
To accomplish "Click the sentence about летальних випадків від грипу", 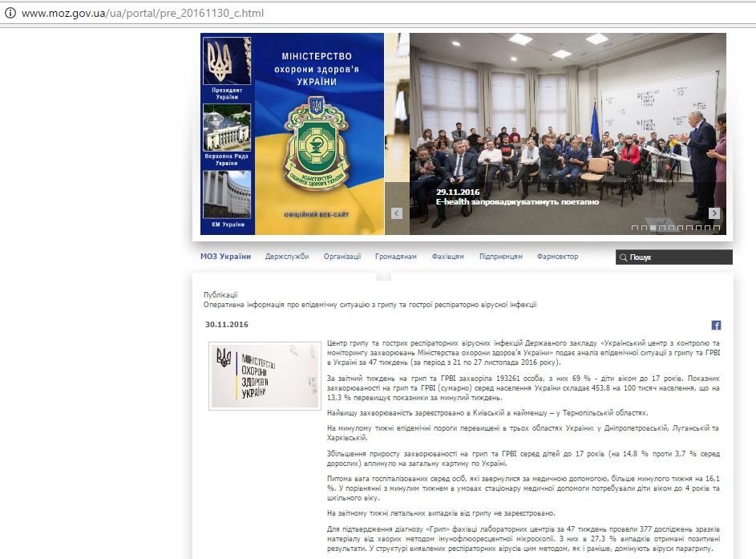I will [441, 513].
